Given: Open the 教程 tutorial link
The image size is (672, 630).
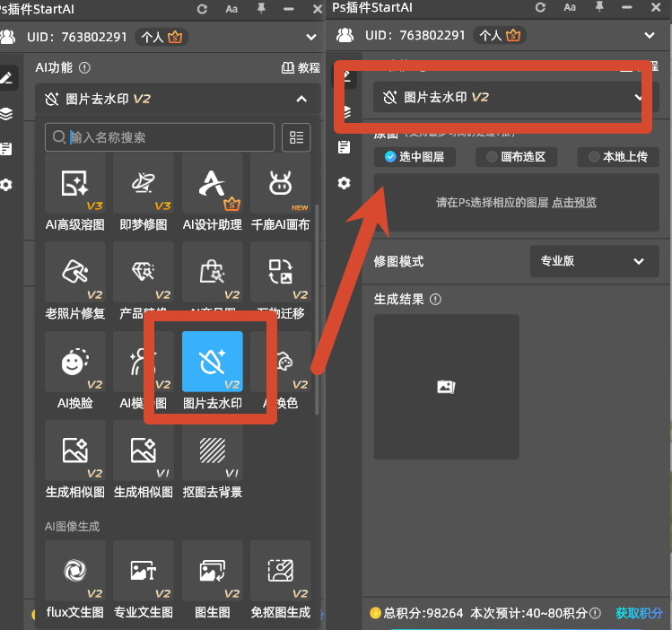Looking at the screenshot, I should [301, 67].
